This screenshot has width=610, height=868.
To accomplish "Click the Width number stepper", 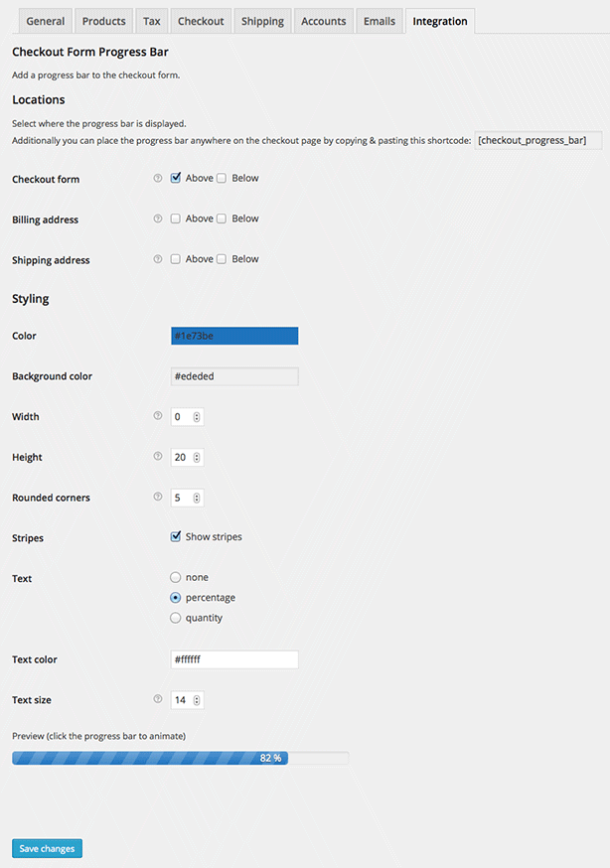I will coord(197,417).
